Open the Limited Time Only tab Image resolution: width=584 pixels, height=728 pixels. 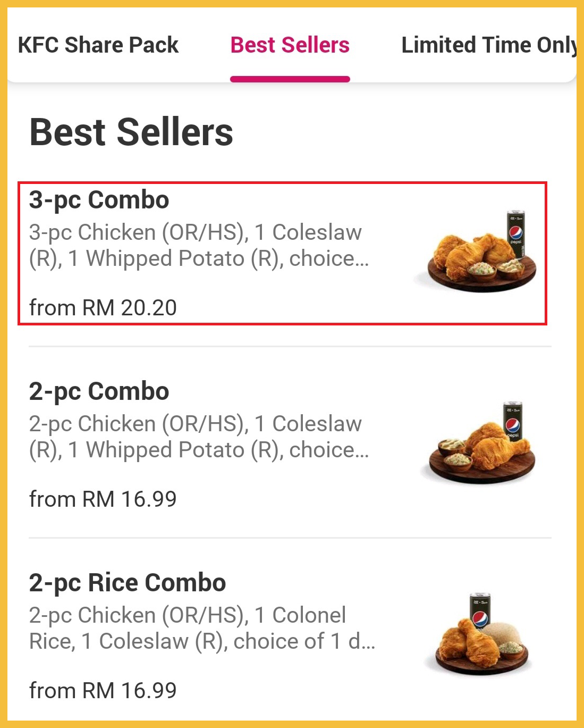click(x=488, y=45)
